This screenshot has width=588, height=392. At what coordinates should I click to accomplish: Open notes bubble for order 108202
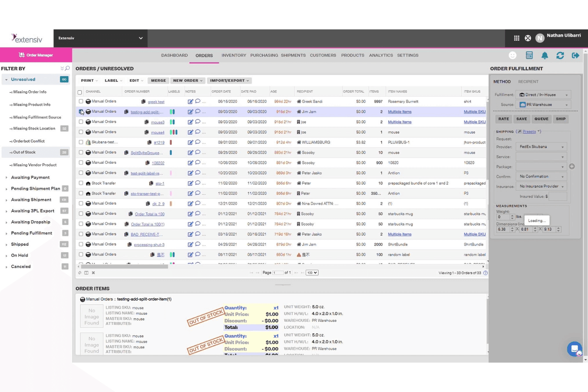pyautogui.click(x=197, y=162)
